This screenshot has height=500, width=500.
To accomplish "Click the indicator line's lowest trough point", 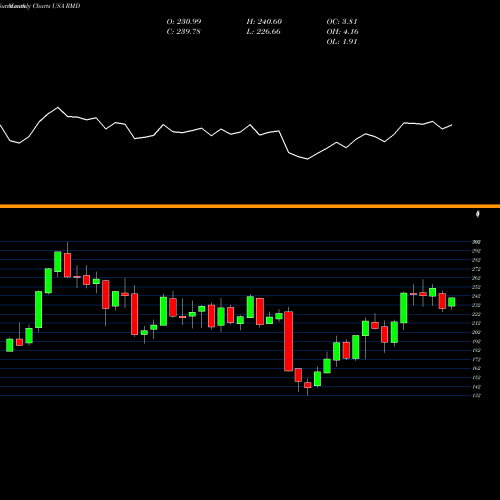I will pos(307,159).
